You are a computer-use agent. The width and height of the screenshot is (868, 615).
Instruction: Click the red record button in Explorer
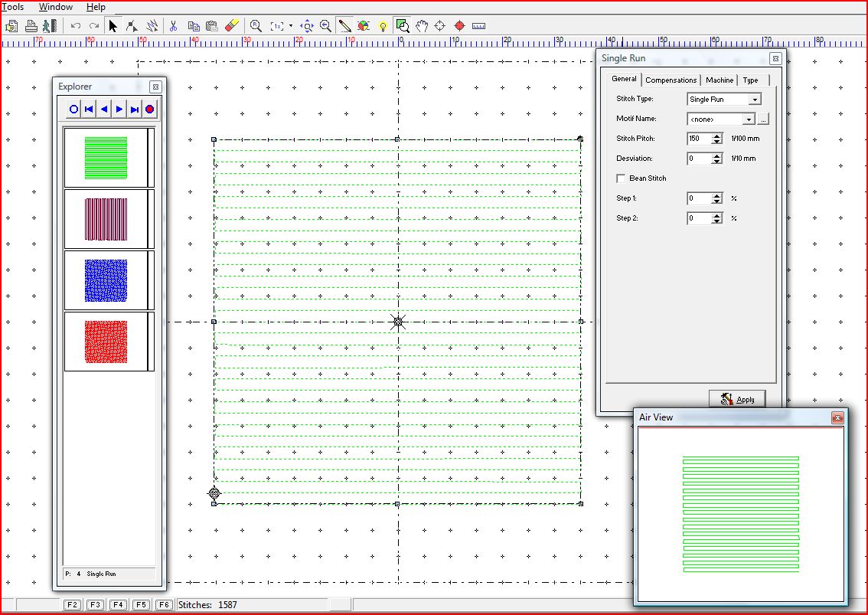click(x=149, y=110)
